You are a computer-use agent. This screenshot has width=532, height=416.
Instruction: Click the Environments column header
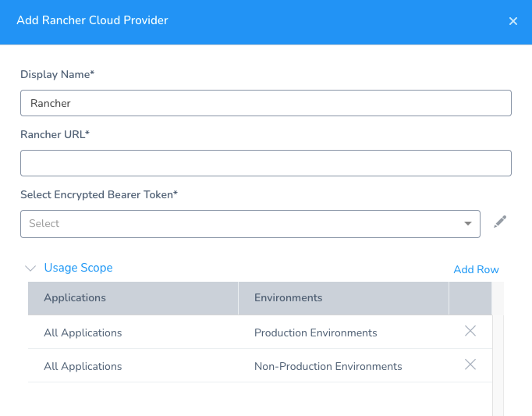coord(343,298)
